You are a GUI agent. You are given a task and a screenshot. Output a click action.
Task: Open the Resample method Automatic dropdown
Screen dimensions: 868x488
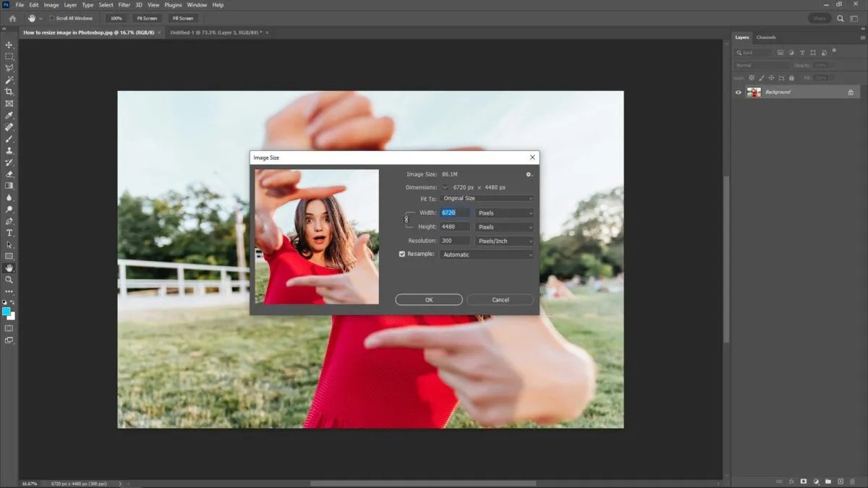point(486,254)
